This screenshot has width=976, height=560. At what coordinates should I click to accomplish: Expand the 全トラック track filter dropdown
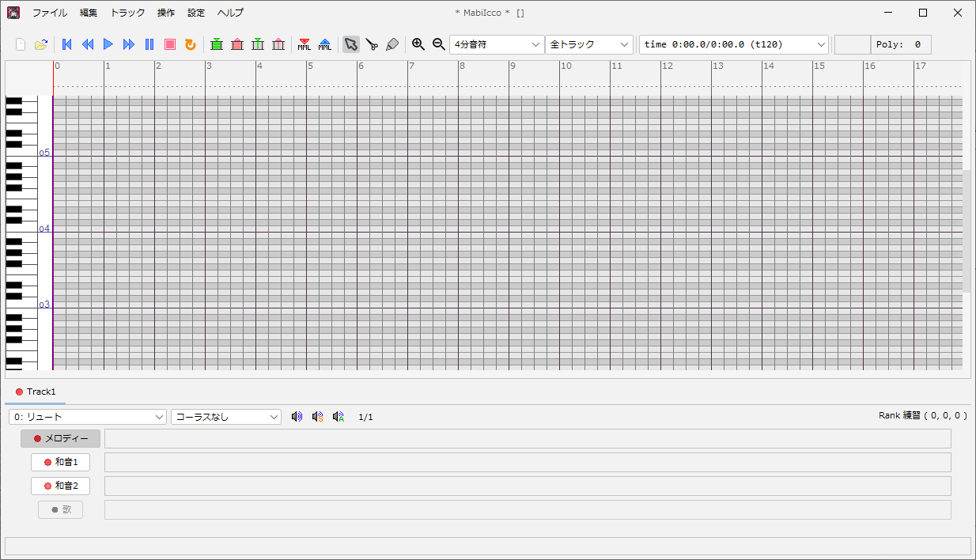589,44
